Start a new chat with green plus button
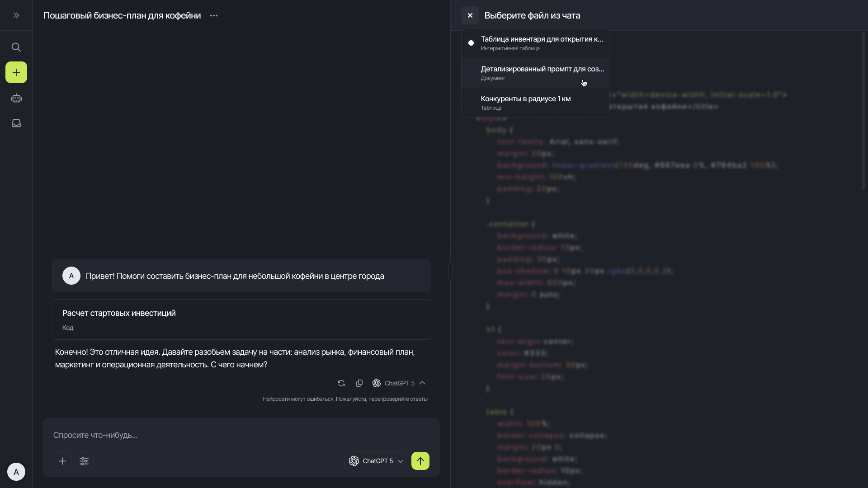 (16, 72)
